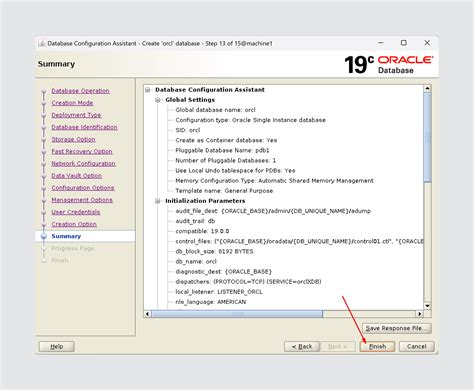Collapse the Database Configuration Assistant node
Viewport: 474px width, 390px height.
tap(148, 90)
